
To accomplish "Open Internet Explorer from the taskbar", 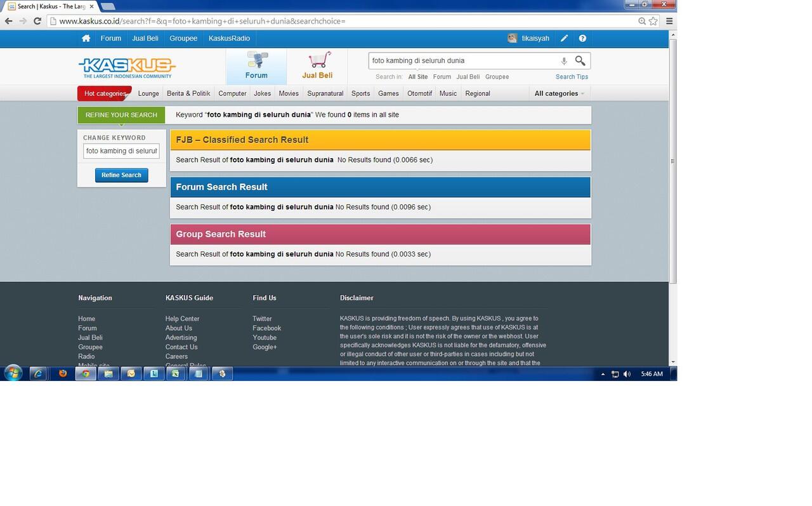I will click(38, 374).
